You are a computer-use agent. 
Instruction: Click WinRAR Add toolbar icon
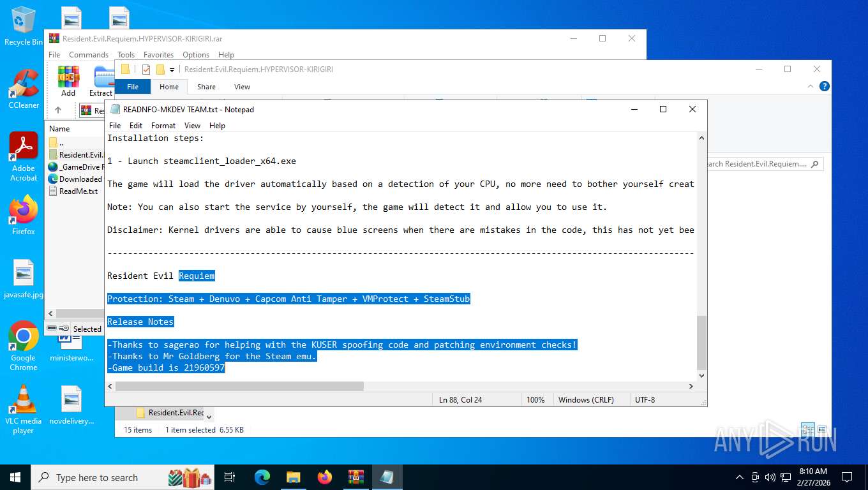(68, 81)
